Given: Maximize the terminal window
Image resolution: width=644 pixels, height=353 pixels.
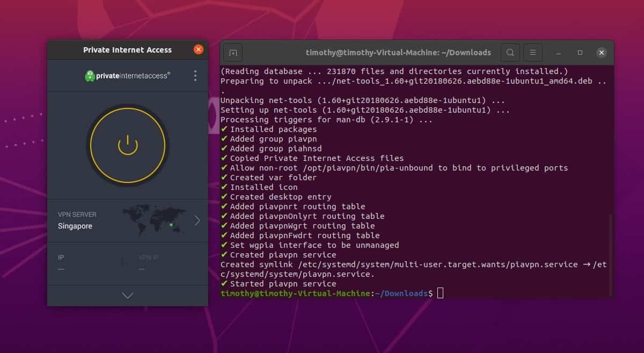Looking at the screenshot, I should click(580, 53).
